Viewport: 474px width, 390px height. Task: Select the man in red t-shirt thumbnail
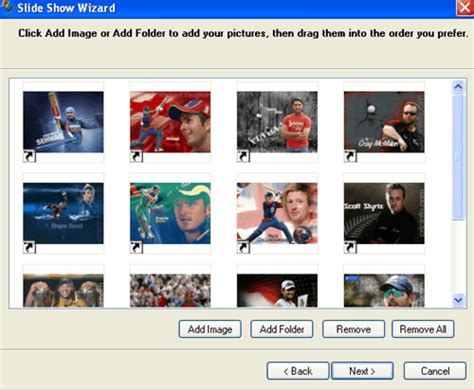[x=277, y=122]
